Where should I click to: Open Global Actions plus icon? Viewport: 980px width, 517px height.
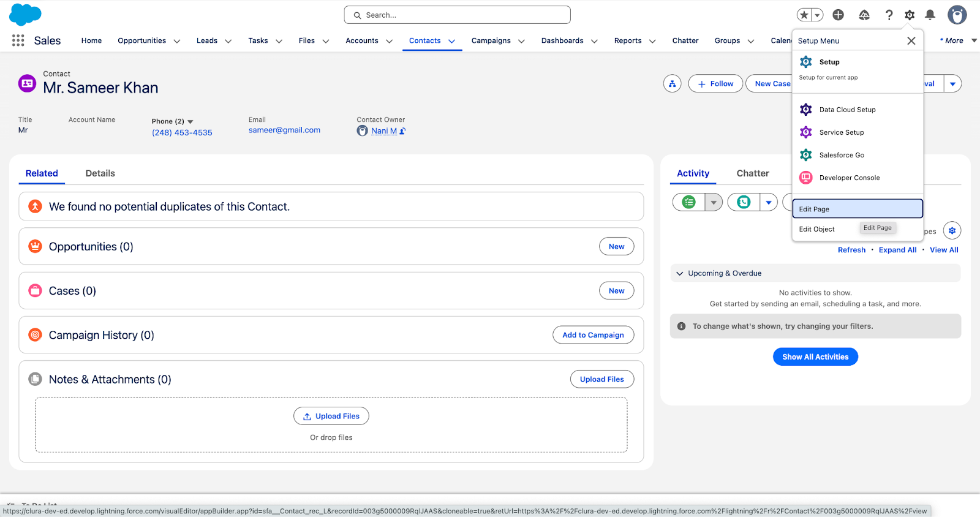point(839,15)
